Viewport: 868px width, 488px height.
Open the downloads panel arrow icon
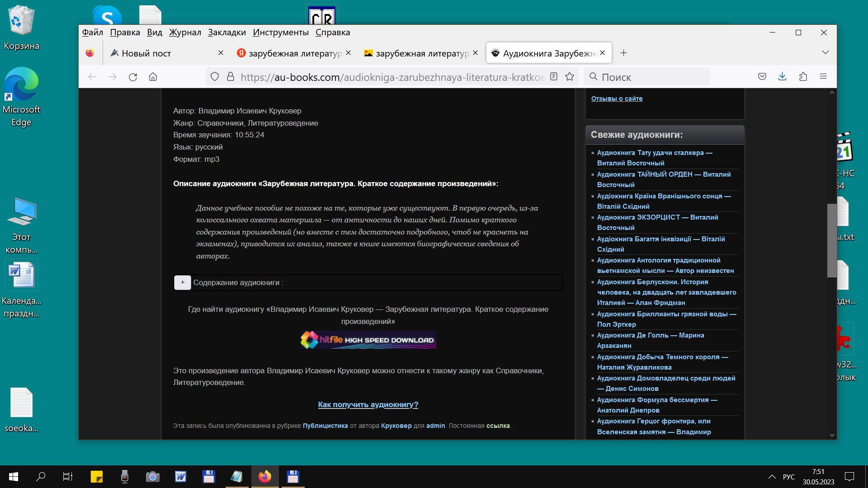782,77
